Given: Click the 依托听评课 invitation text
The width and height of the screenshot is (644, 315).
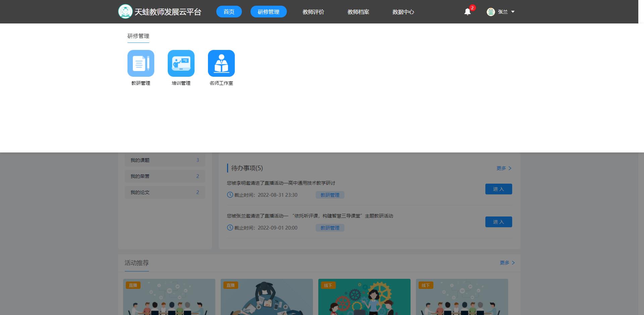Looking at the screenshot, I should pos(310,216).
